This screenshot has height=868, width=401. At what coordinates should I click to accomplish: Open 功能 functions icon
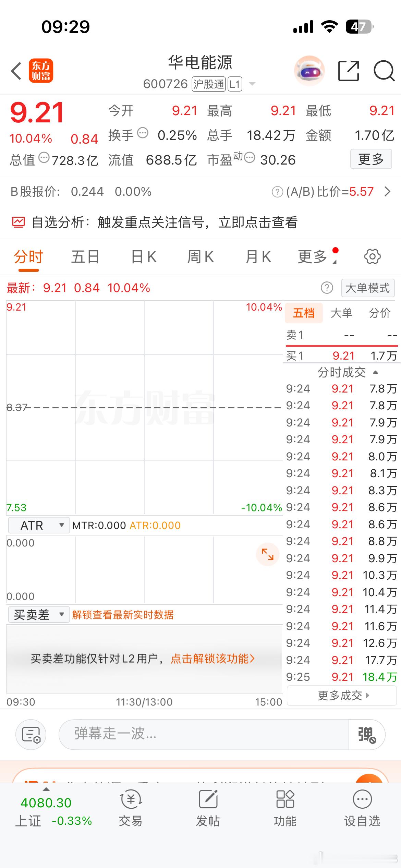pyautogui.click(x=285, y=808)
